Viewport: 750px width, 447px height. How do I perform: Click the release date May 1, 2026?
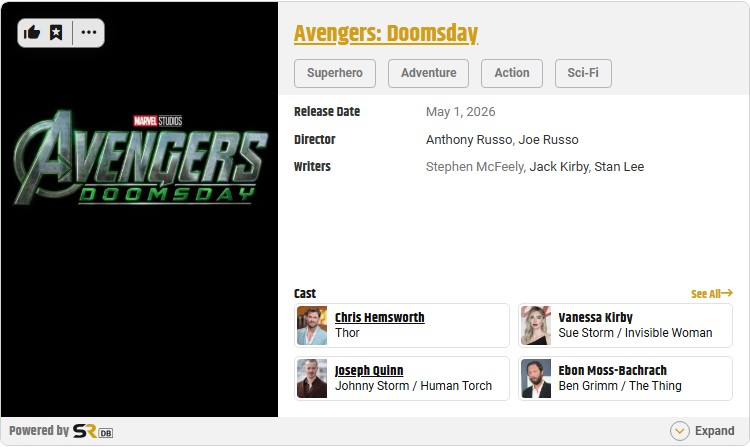pyautogui.click(x=461, y=112)
